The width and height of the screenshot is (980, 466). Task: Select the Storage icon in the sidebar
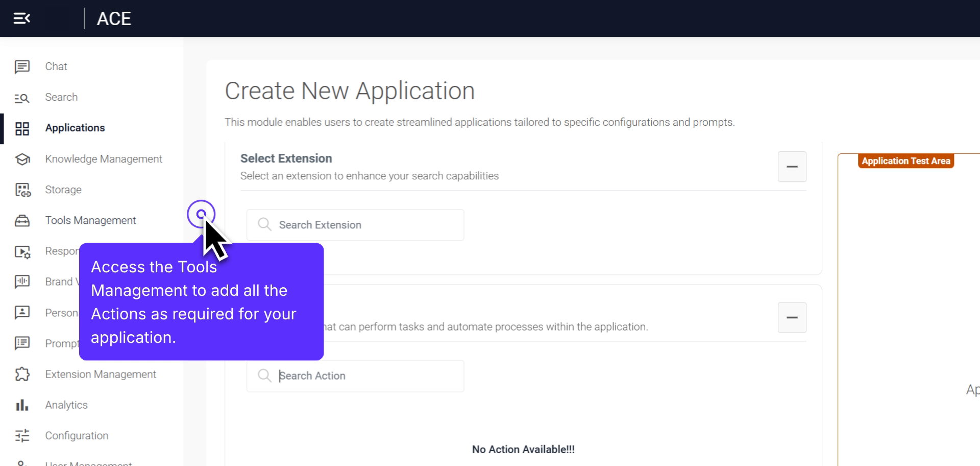pos(22,190)
